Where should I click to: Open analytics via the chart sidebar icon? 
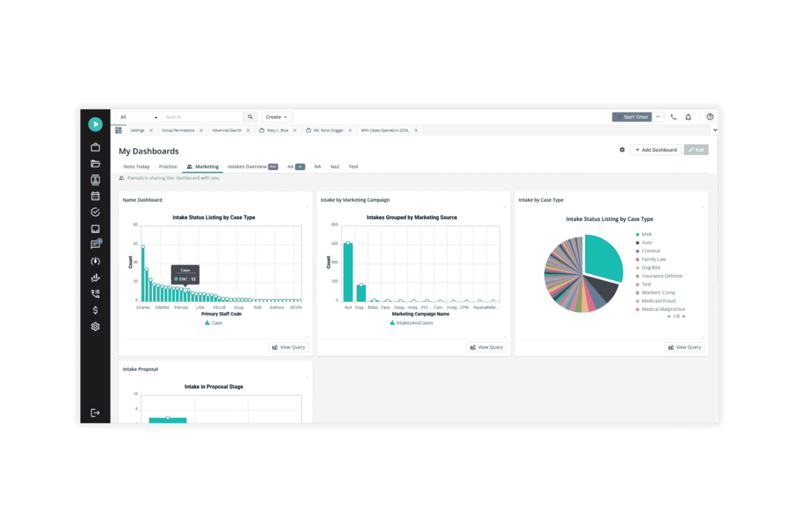pyautogui.click(x=95, y=278)
